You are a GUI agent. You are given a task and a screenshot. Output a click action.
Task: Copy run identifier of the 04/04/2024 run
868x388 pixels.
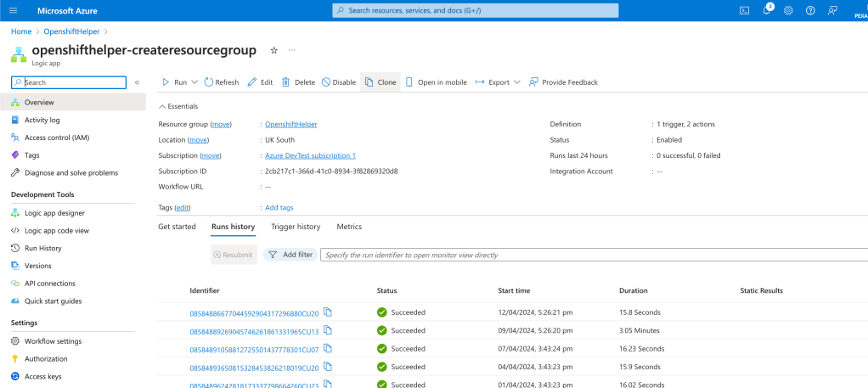click(328, 367)
